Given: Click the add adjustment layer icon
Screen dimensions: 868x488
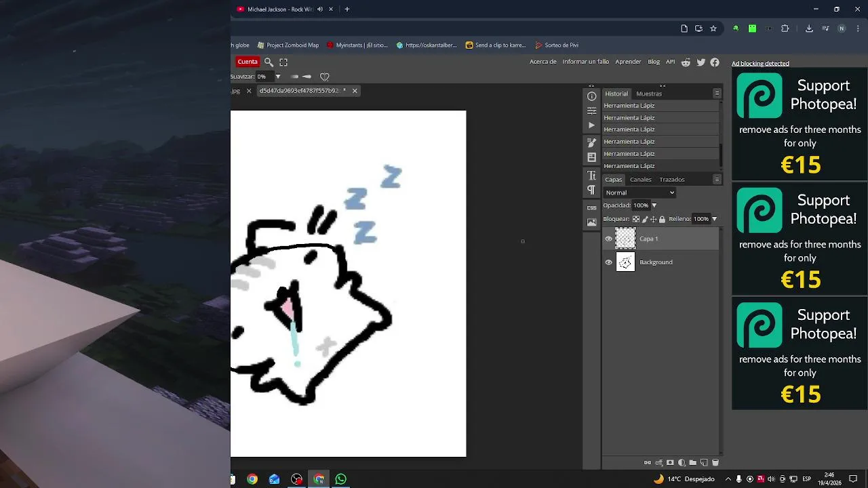Looking at the screenshot, I should (682, 462).
